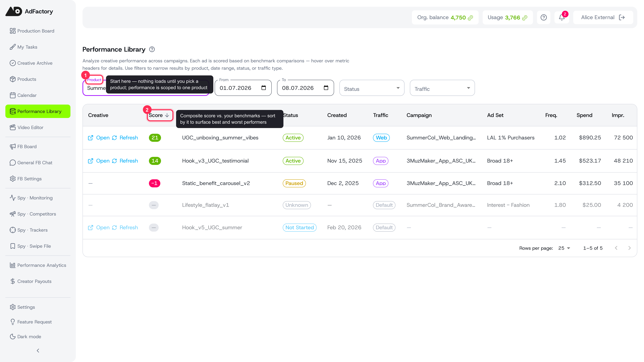Click the score 21 badge
Image resolution: width=644 pixels, height=362 pixels.
click(155, 138)
